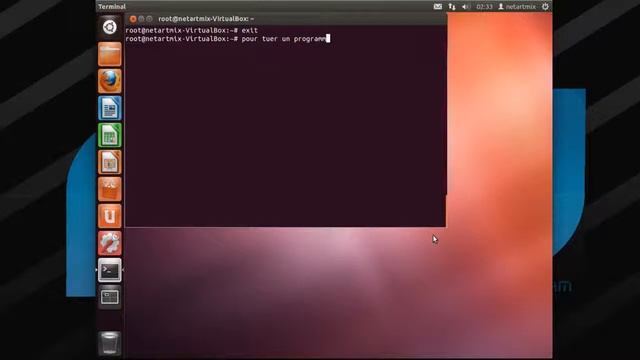Image resolution: width=640 pixels, height=360 pixels.
Task: Open LibreOffice Writer from the launcher
Action: [109, 108]
